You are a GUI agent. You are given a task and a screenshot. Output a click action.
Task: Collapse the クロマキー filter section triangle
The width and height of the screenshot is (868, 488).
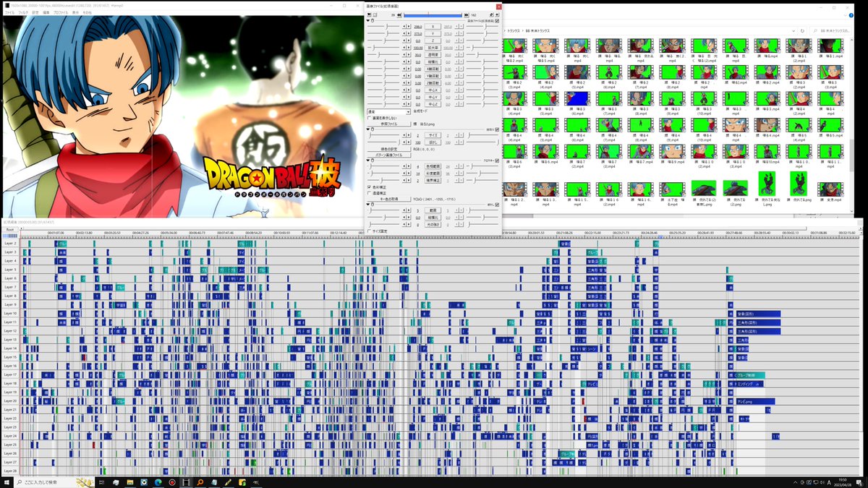click(370, 160)
